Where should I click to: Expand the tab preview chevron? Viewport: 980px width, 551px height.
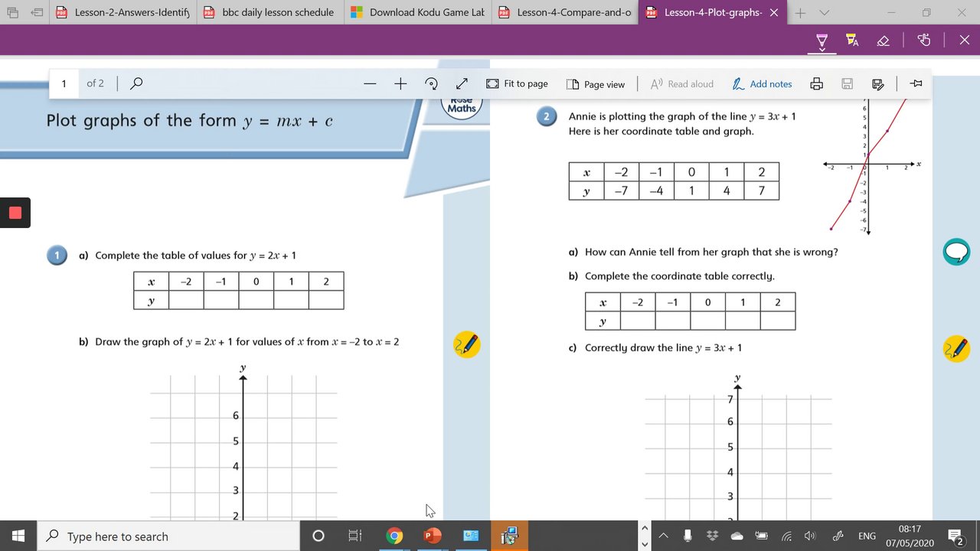pos(824,12)
